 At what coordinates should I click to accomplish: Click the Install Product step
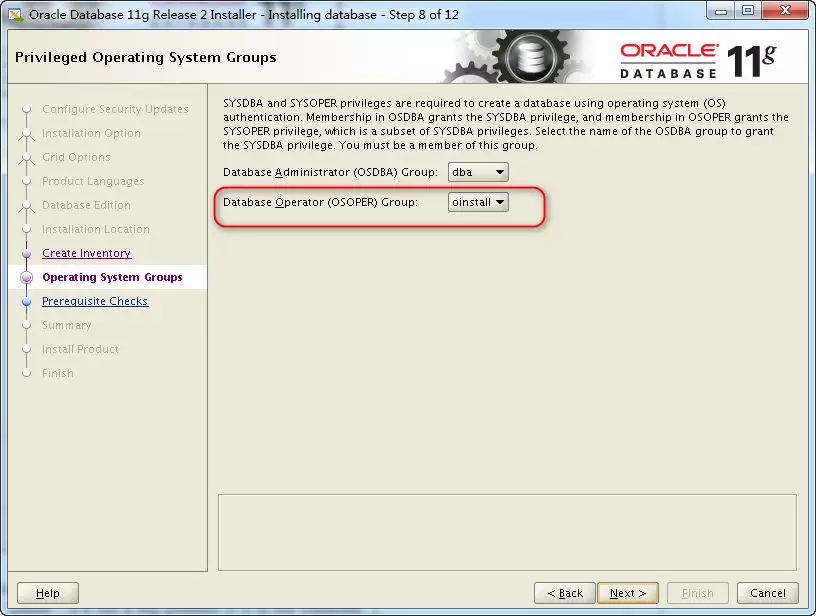point(80,349)
